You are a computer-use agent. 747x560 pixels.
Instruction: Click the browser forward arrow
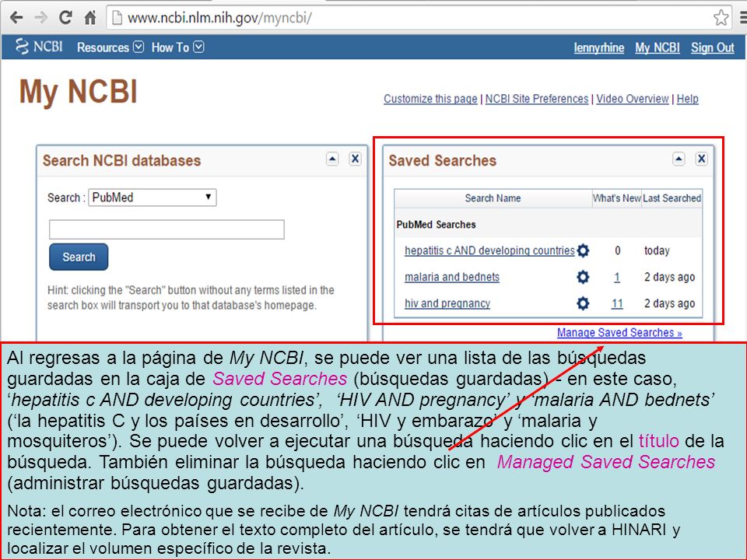[41, 18]
